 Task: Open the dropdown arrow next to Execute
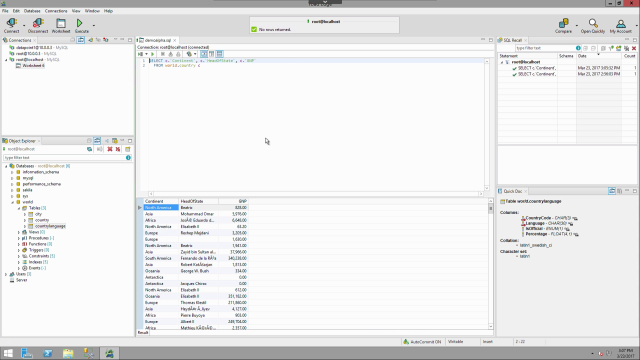(x=93, y=25)
